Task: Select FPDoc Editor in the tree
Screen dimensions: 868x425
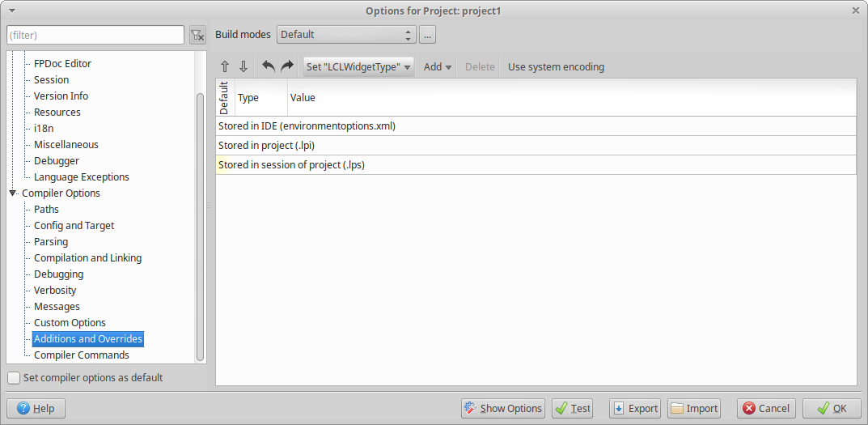Action: pyautogui.click(x=62, y=64)
